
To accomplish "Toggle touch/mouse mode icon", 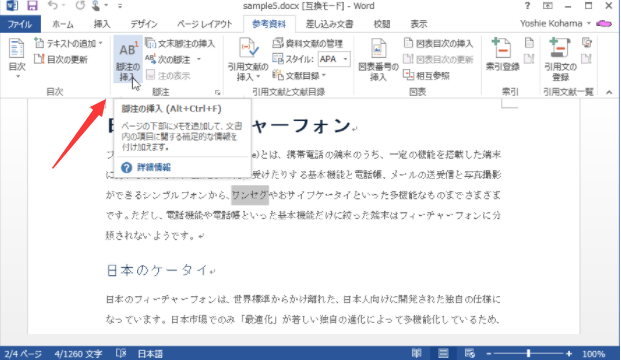I will 96,6.
